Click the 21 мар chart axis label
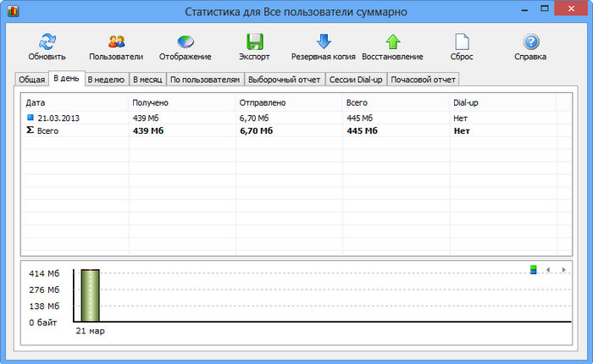593x364 pixels. 90,331
